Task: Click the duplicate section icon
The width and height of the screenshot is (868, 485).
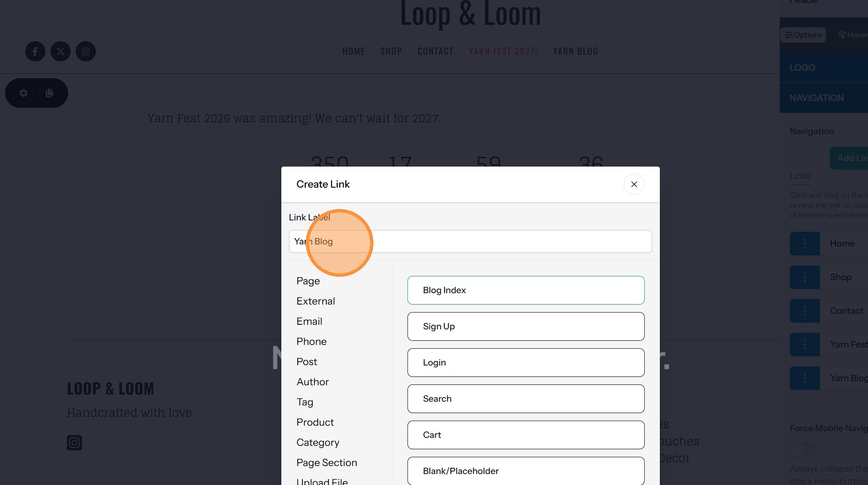Action: pos(50,93)
